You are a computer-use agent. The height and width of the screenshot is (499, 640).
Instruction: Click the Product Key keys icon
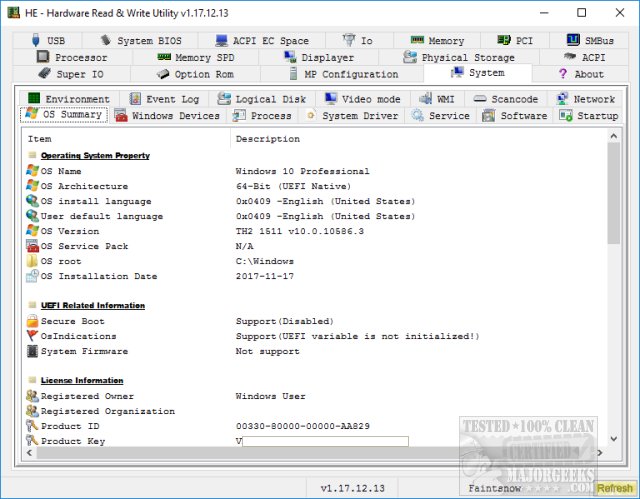pos(32,440)
